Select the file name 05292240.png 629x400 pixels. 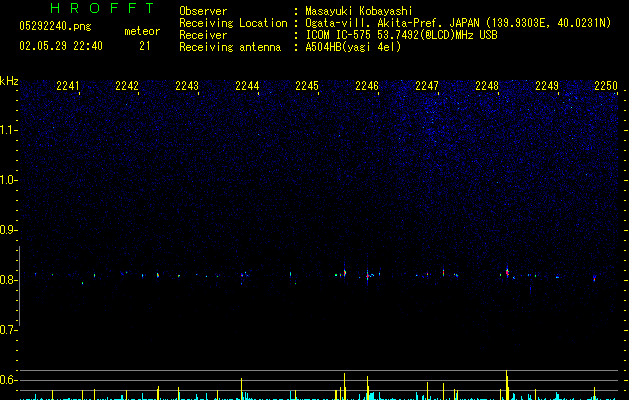(x=55, y=26)
